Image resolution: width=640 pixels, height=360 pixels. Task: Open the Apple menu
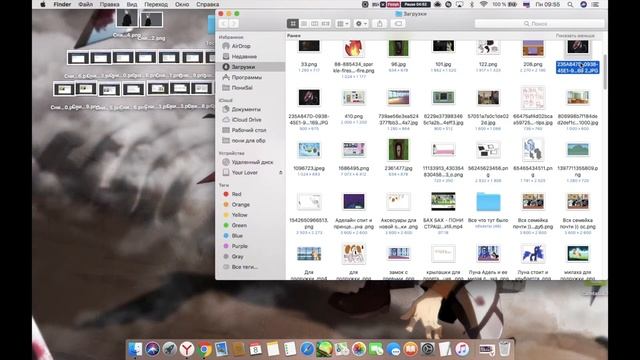coord(43,4)
